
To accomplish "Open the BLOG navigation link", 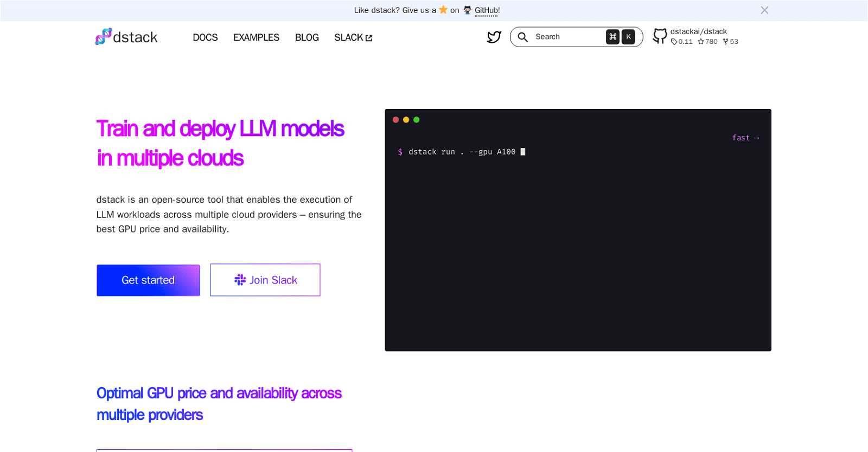I will point(307,37).
